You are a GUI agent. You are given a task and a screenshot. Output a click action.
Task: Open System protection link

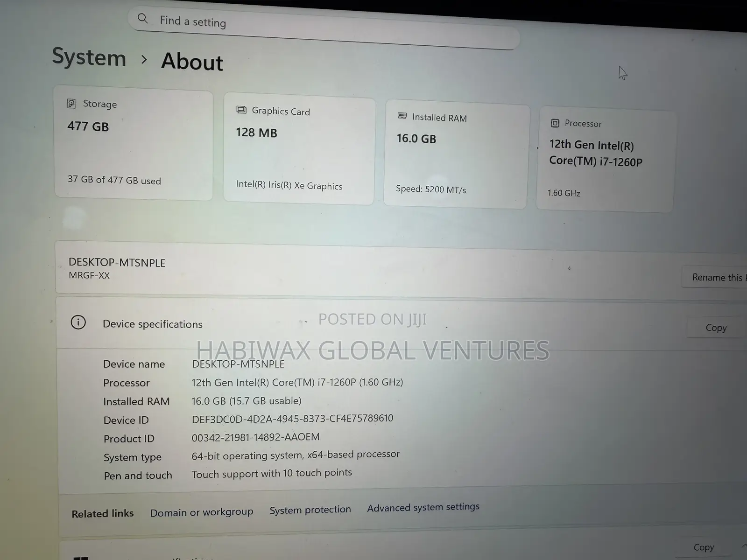pyautogui.click(x=310, y=510)
